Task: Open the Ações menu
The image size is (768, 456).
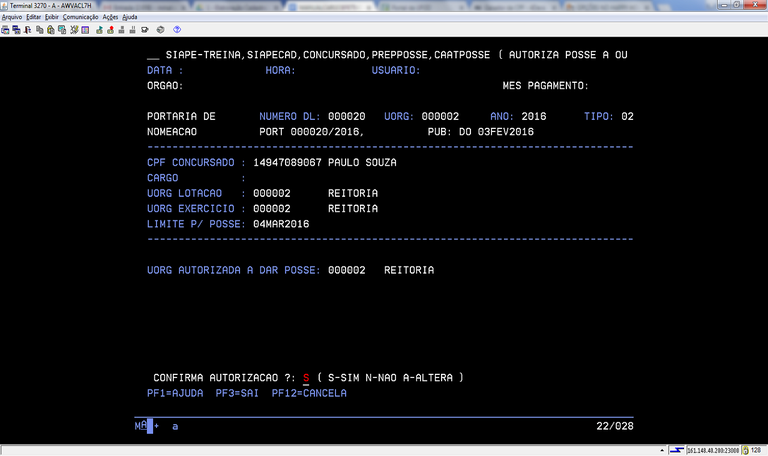Action: (110, 17)
